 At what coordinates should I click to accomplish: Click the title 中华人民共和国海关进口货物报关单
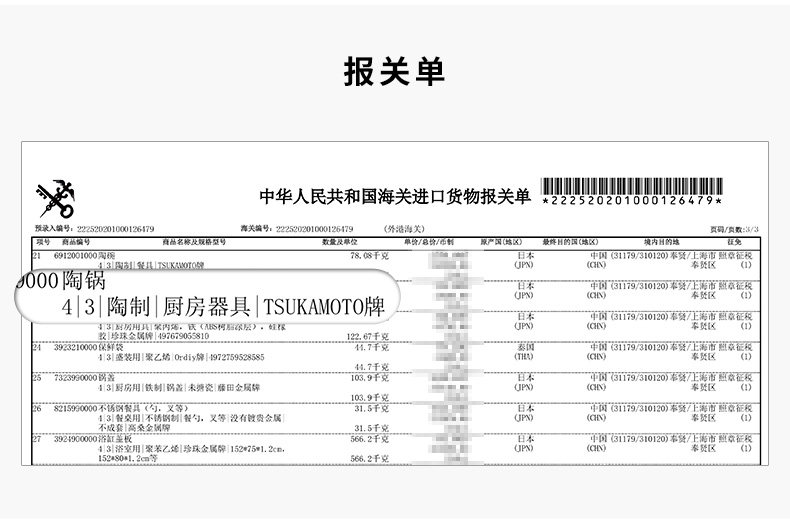395,196
